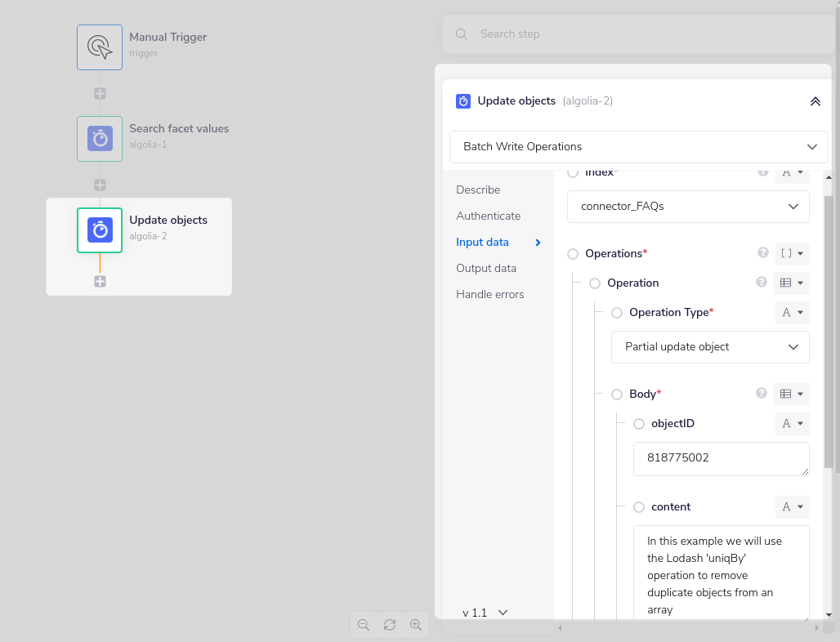Image resolution: width=840 pixels, height=642 pixels.
Task: Select the Manual Trigger node icon
Action: pos(99,47)
